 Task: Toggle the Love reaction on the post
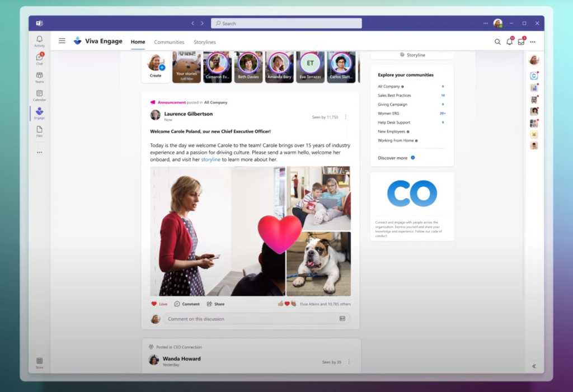pyautogui.click(x=159, y=304)
